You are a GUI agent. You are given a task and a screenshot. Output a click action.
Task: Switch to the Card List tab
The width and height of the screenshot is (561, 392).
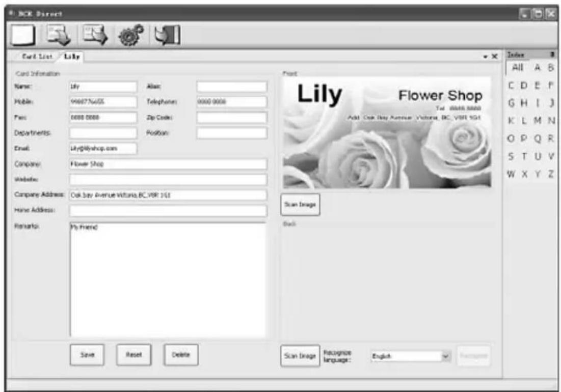[x=37, y=57]
